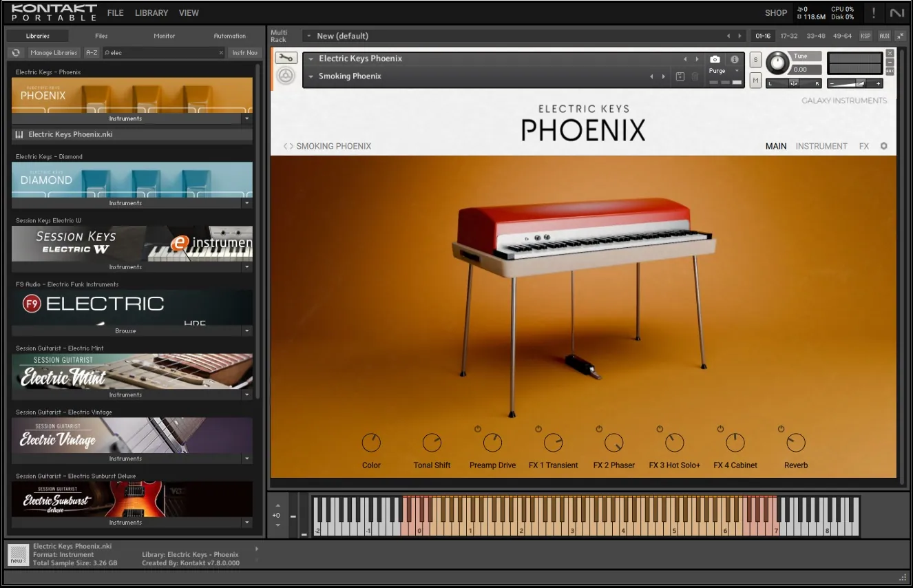Solo the Electric Keys Phoenix instrument

(x=755, y=60)
